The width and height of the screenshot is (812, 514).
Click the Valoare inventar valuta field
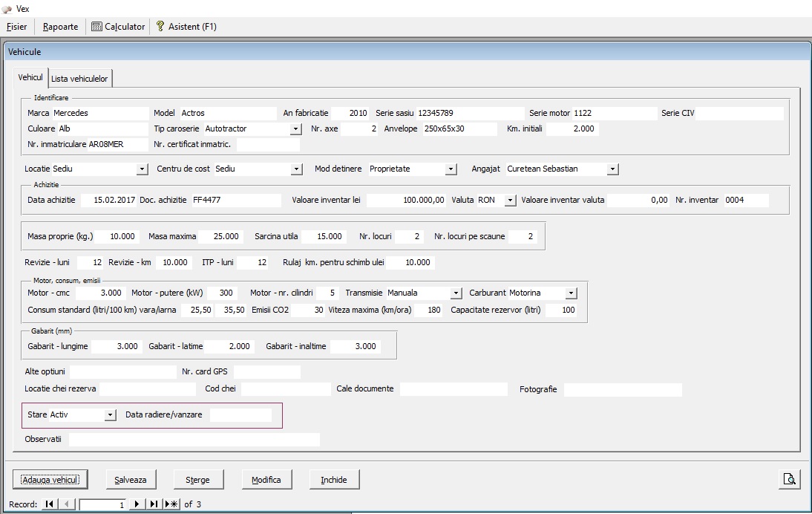coord(638,200)
